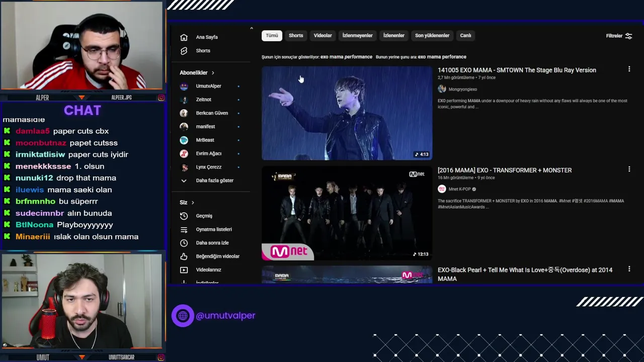Click Lynx Çerezz channel avatar
The image size is (644, 362).
click(x=184, y=167)
